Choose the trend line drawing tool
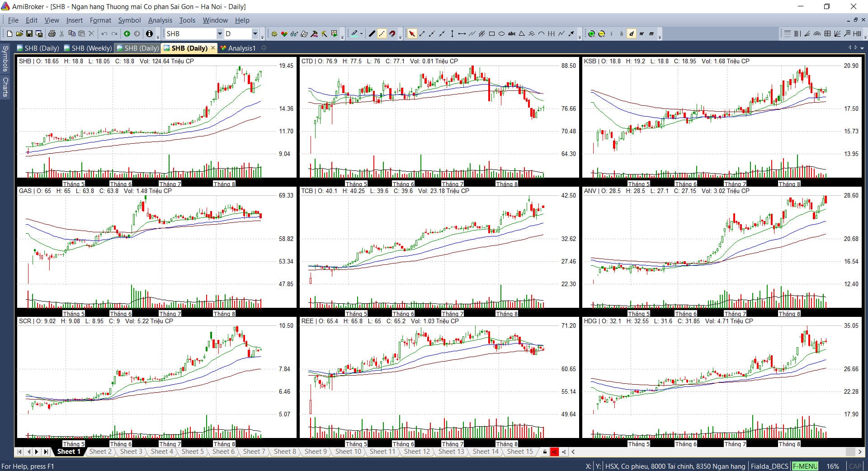Image resolution: width=868 pixels, height=471 pixels. tap(422, 34)
